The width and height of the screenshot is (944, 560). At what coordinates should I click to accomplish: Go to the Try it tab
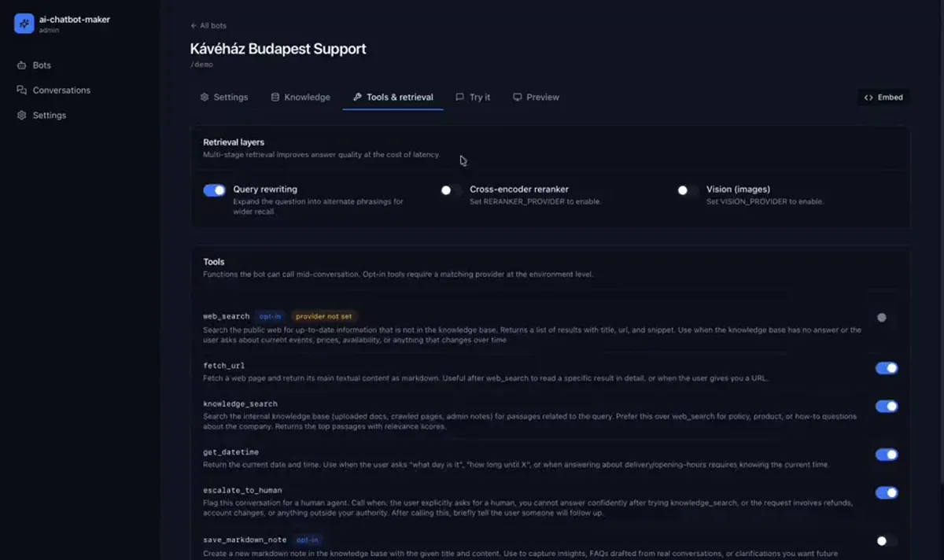[473, 98]
